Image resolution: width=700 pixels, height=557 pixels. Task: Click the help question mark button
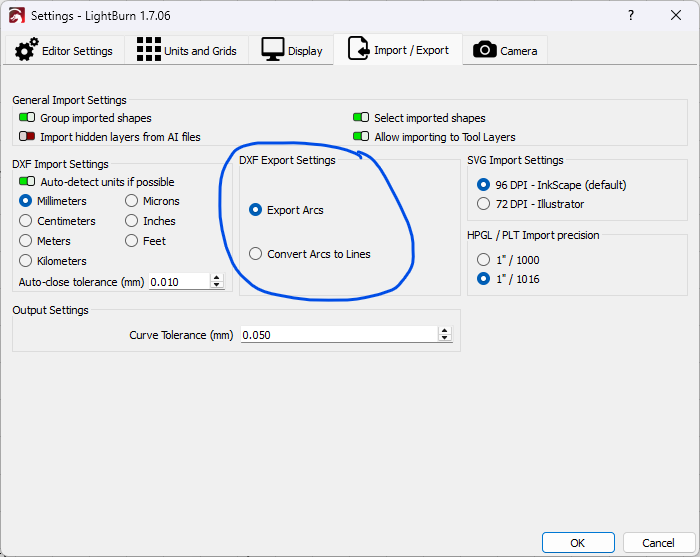pyautogui.click(x=630, y=16)
